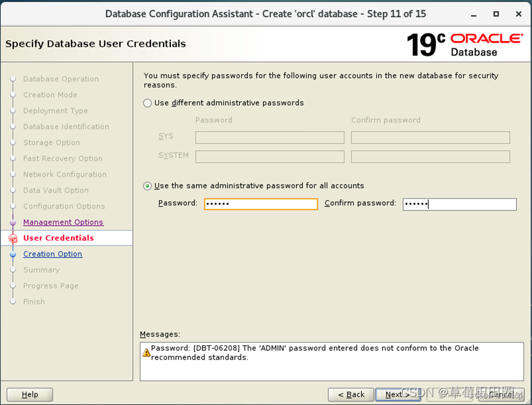Click the 'Storage Option' step label
532x405 pixels.
[x=52, y=143]
